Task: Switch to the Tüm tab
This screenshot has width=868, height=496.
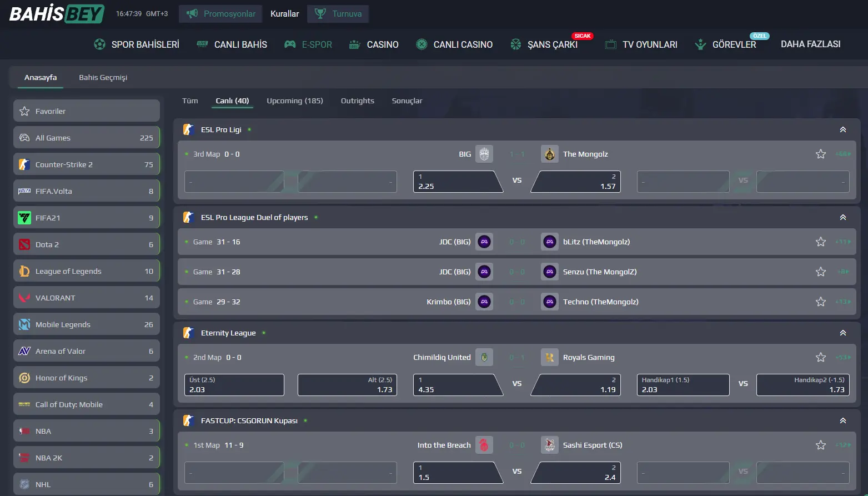Action: tap(190, 101)
